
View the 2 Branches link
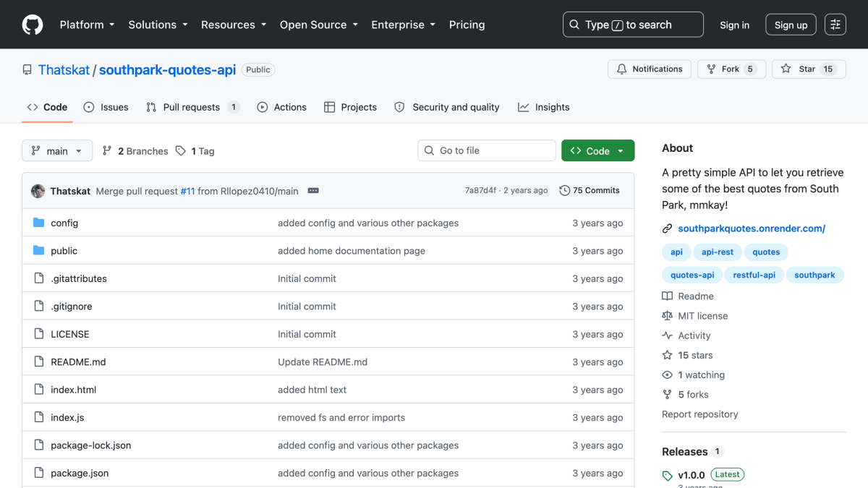click(135, 151)
